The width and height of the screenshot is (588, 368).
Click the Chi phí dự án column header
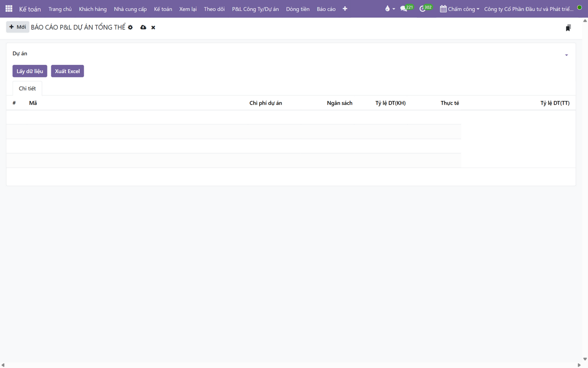click(266, 103)
